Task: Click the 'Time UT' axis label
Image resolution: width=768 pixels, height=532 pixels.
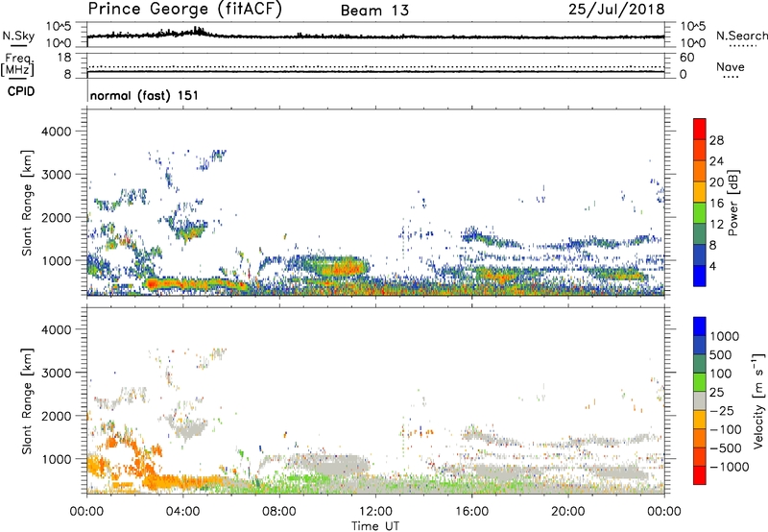Action: [x=375, y=526]
